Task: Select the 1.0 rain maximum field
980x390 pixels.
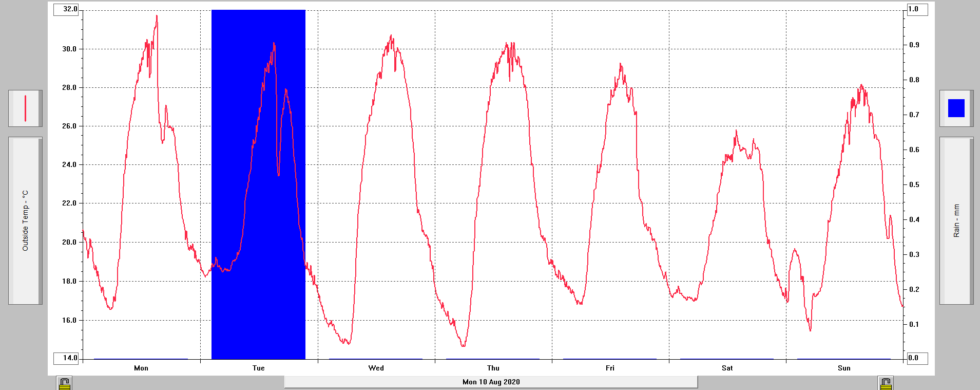Action: 916,9
